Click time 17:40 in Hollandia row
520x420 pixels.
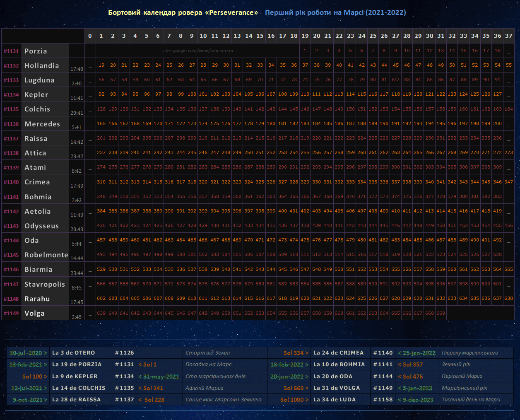(x=77, y=69)
